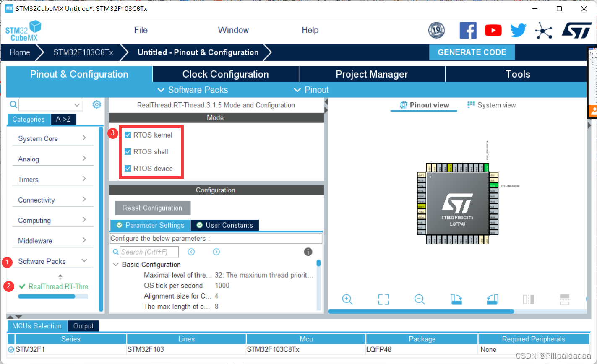The height and width of the screenshot is (364, 597).
Task: Zoom in on the pinout view
Action: tap(347, 299)
